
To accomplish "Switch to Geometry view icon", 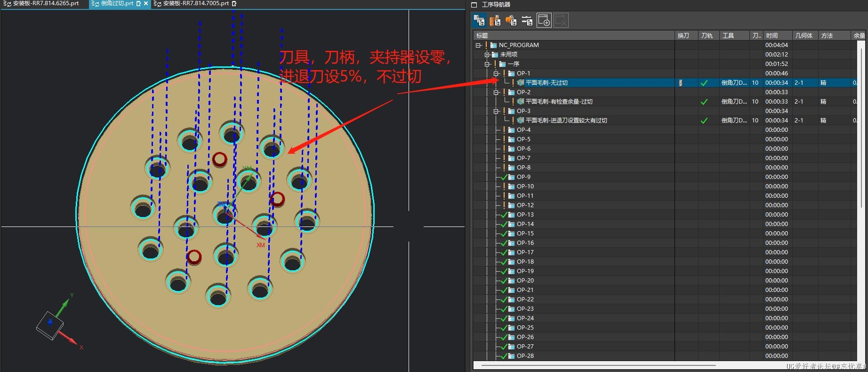I will click(x=511, y=20).
